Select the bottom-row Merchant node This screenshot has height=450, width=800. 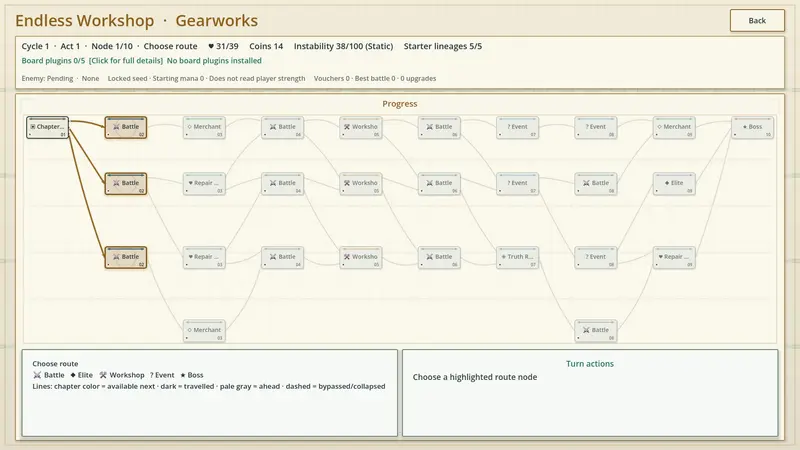click(204, 331)
